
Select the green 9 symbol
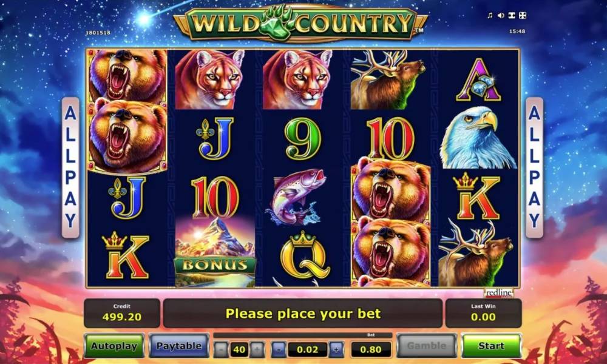303,140
